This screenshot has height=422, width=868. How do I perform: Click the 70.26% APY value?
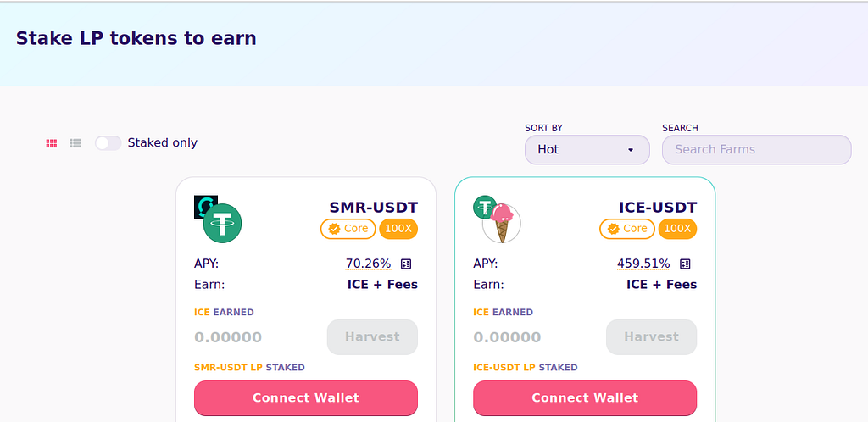369,264
